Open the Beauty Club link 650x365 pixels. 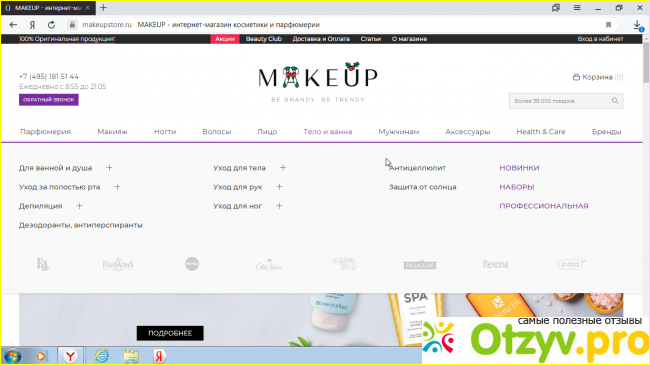(264, 39)
